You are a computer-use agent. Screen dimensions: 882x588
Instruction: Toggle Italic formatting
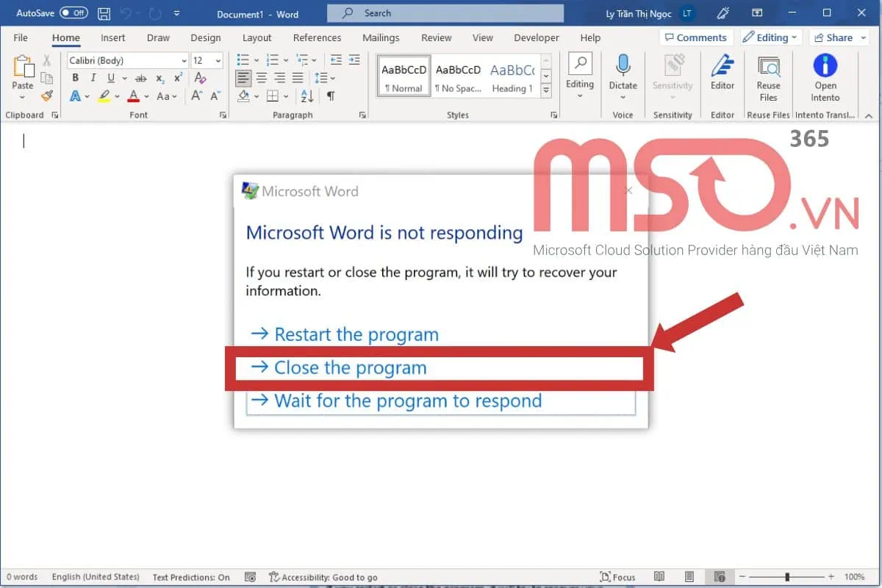93,78
